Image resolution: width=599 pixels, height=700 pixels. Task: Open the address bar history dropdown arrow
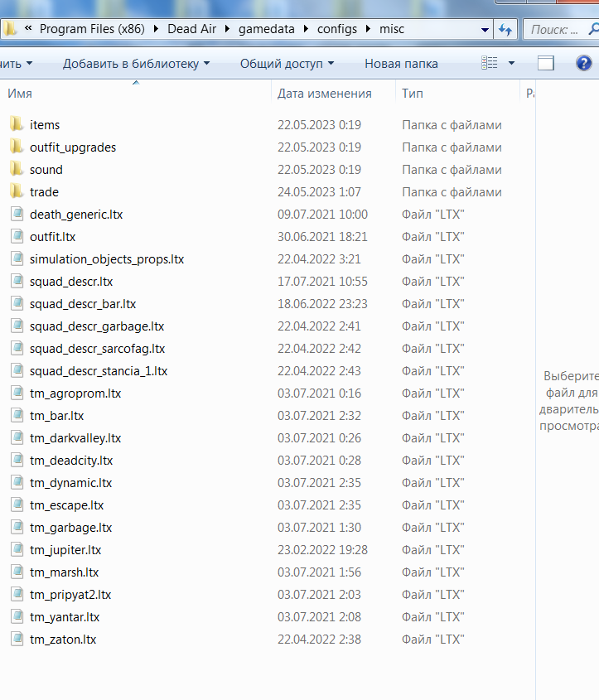[x=485, y=30]
